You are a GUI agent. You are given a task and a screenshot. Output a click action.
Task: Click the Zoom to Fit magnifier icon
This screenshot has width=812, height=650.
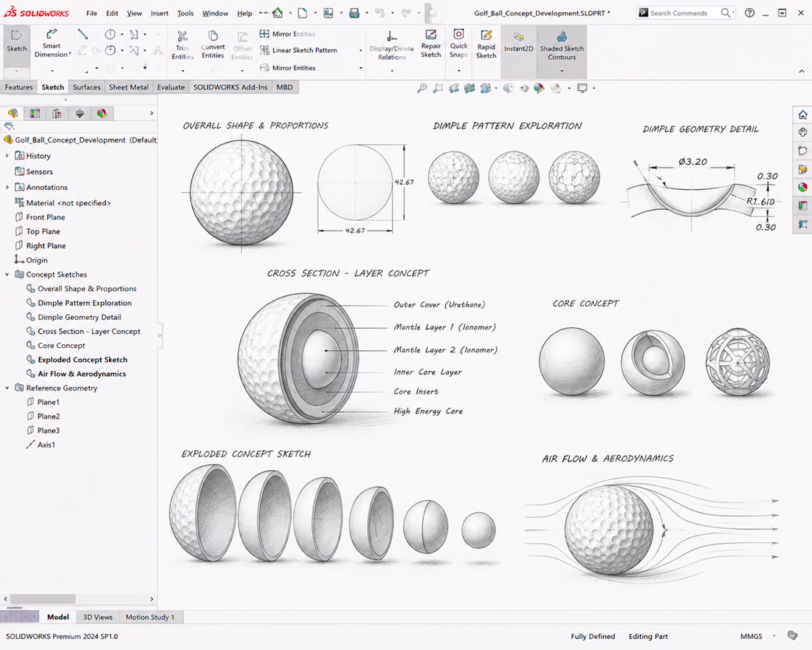(422, 88)
